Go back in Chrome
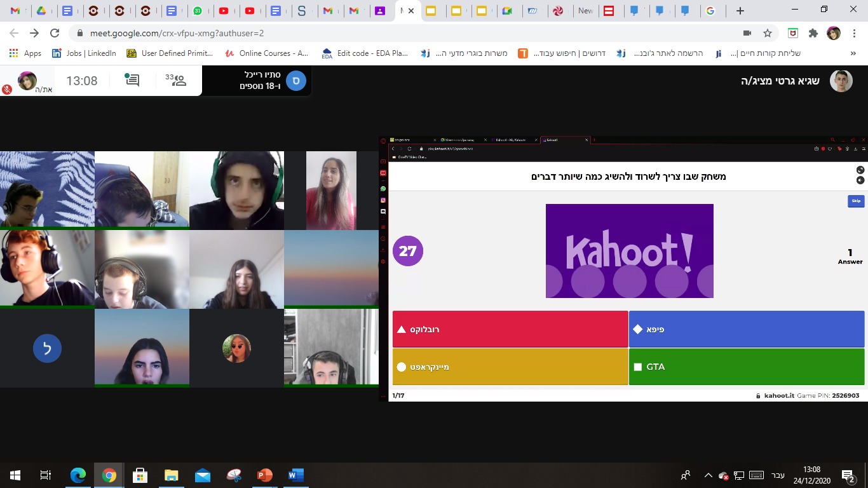This screenshot has height=488, width=868. [x=13, y=33]
